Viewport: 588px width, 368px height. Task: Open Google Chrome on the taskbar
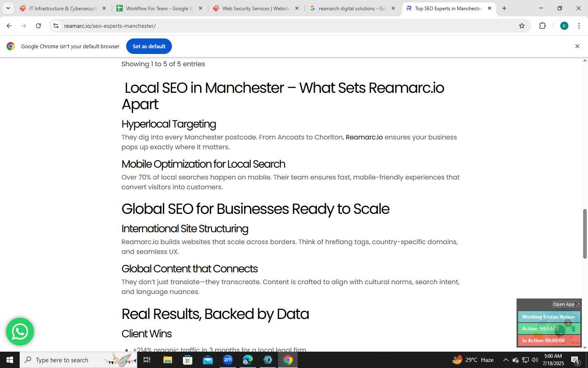(x=288, y=360)
